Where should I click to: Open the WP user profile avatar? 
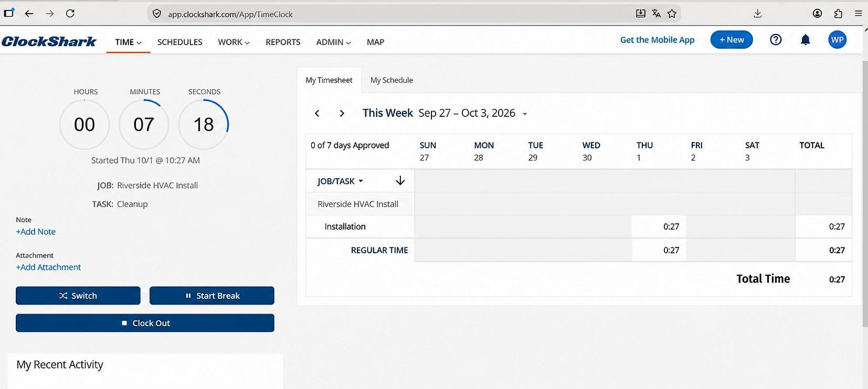pos(838,40)
